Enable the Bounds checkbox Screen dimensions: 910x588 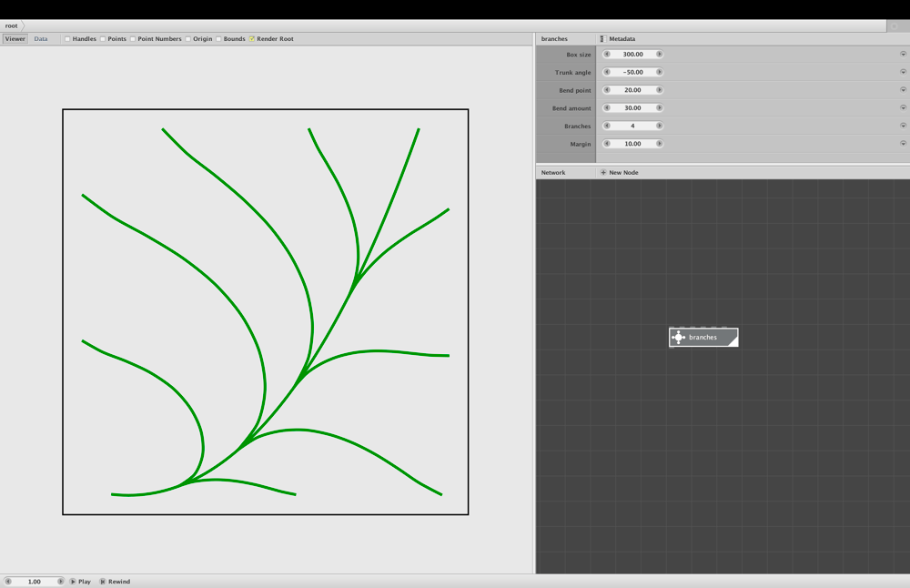pos(218,39)
